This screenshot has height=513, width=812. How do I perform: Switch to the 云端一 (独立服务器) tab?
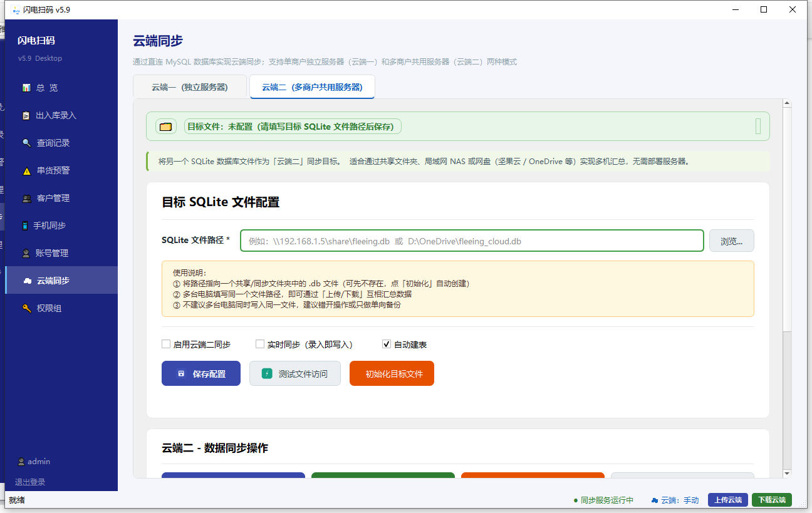pos(189,87)
